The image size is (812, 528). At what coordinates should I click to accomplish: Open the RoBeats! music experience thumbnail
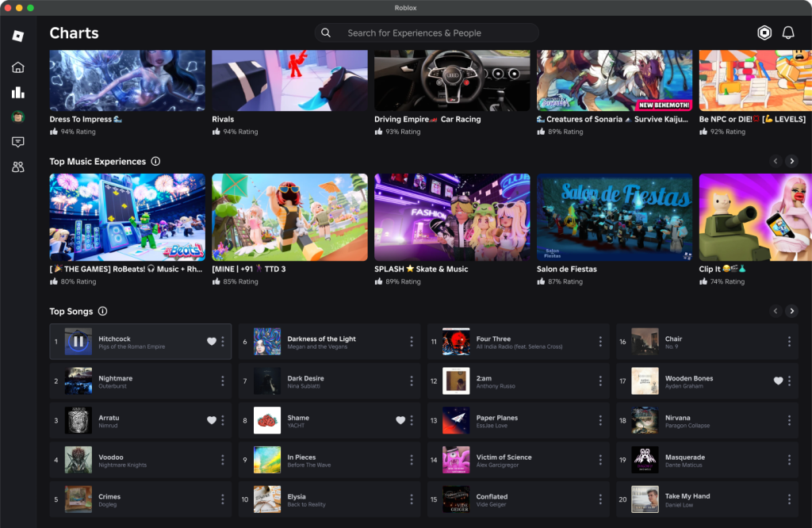coord(128,217)
